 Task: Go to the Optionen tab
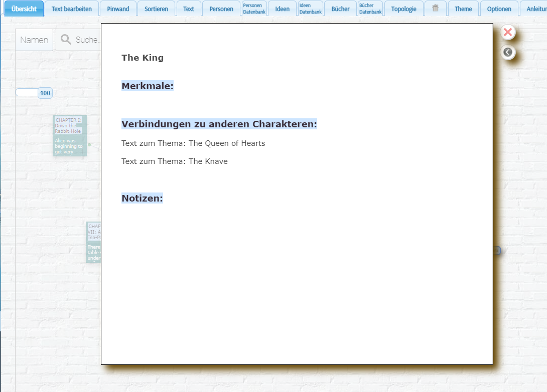click(x=499, y=9)
